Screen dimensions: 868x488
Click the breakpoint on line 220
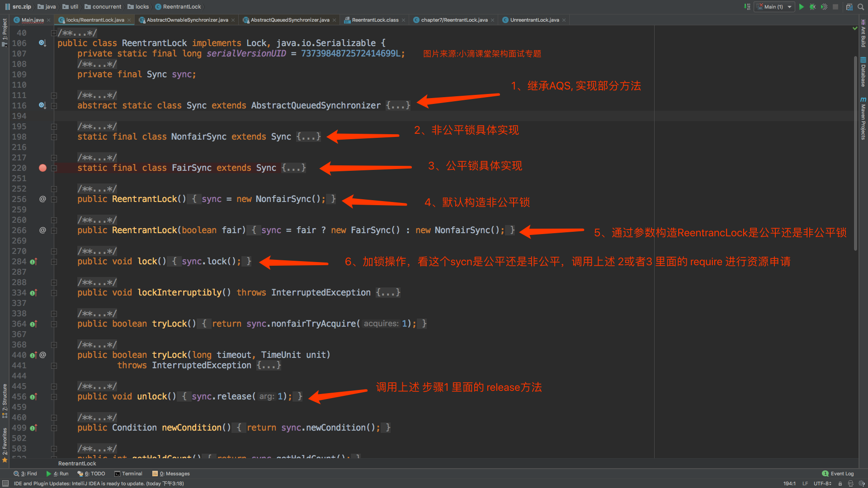click(42, 168)
